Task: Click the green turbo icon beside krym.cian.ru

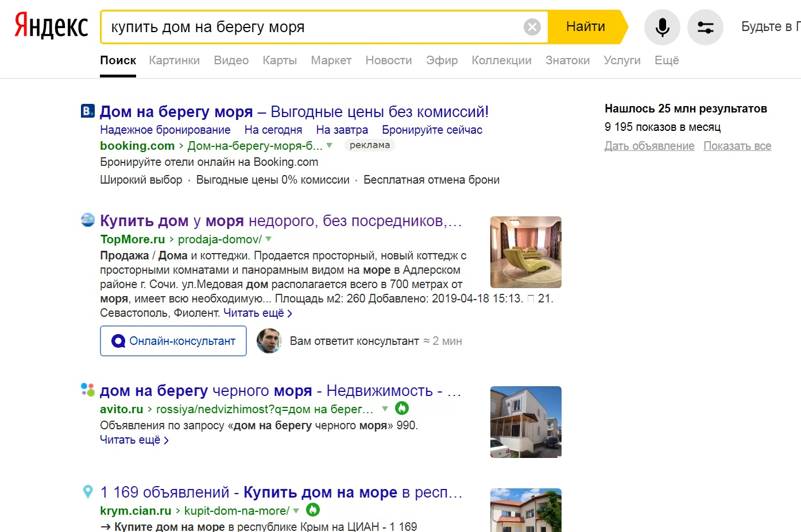Action: tap(313, 510)
